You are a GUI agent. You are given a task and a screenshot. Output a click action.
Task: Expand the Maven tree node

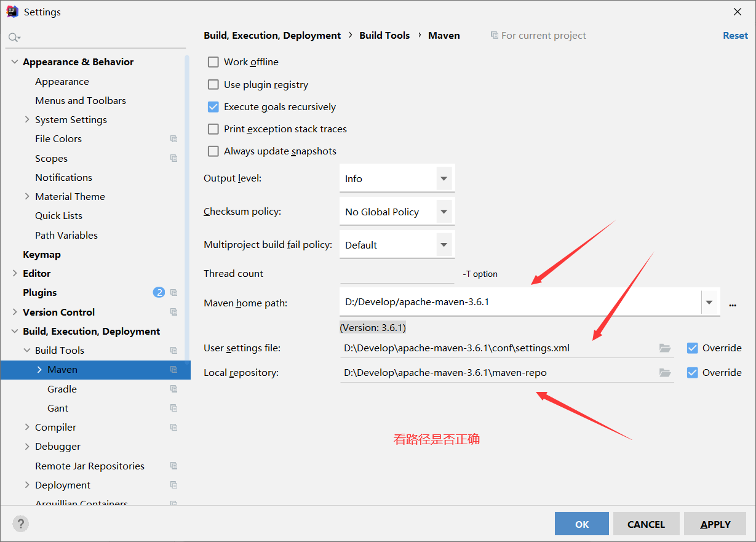click(39, 370)
